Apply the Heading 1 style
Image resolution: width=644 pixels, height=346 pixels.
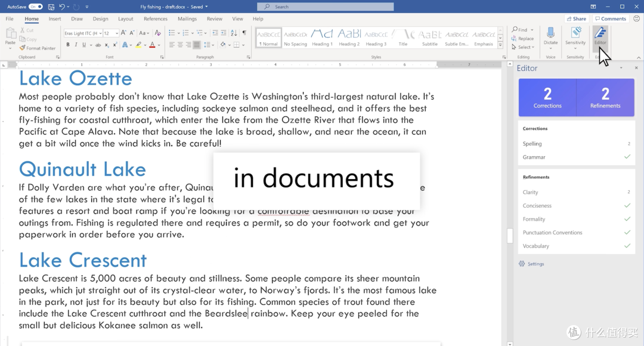[x=323, y=38]
